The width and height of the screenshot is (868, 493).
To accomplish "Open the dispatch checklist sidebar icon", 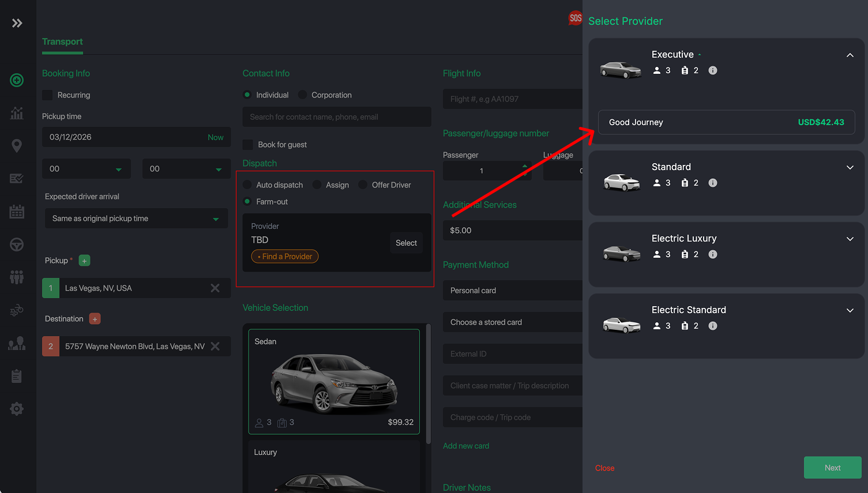I will tap(17, 179).
